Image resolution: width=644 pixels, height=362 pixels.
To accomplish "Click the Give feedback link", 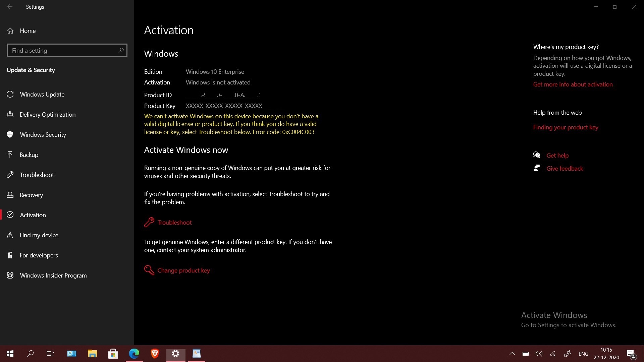I will click(x=565, y=168).
